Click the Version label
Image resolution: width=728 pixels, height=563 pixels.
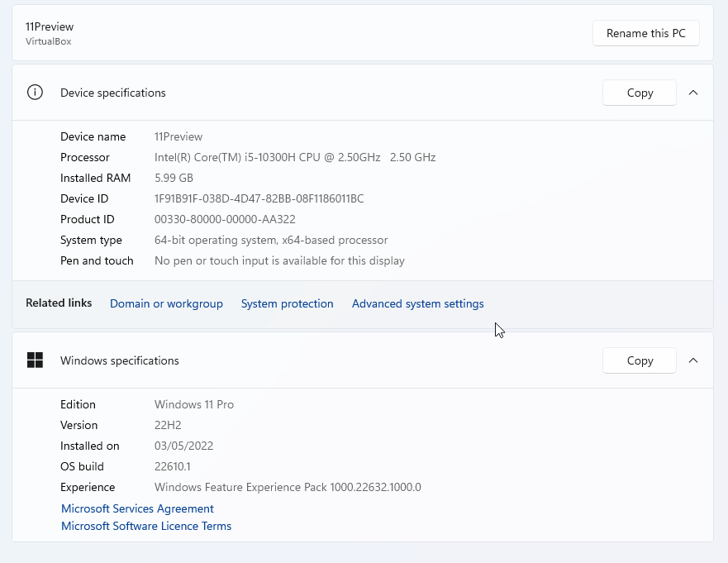click(x=79, y=425)
